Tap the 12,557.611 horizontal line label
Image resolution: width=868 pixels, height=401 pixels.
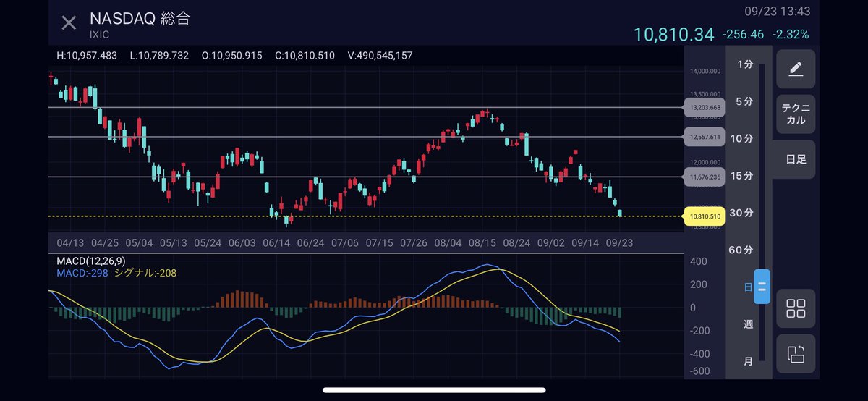pos(705,137)
